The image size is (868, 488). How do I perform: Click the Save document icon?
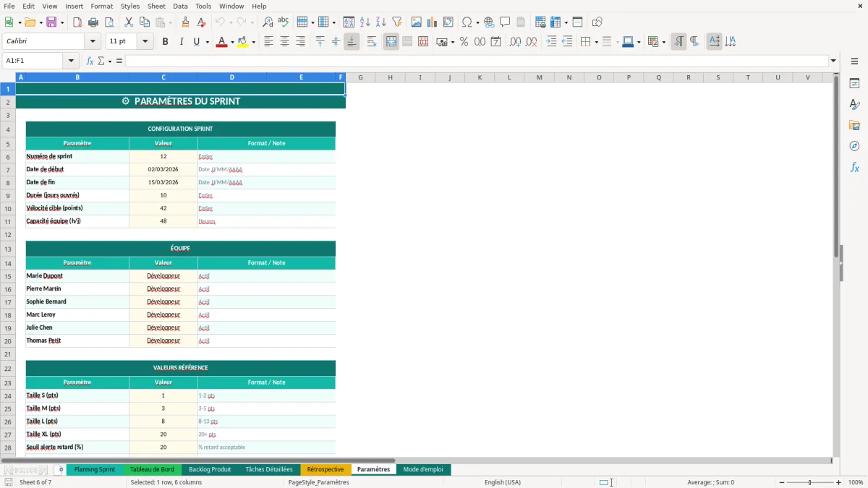pyautogui.click(x=51, y=22)
